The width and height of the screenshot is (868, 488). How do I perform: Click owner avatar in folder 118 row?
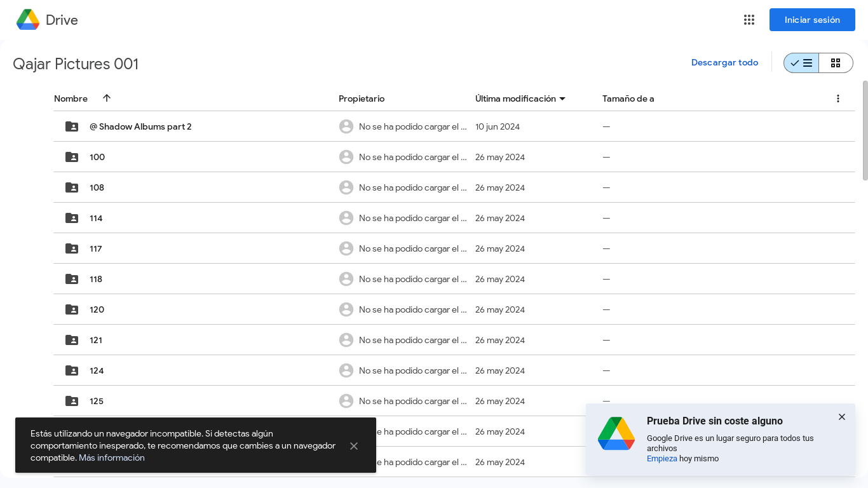click(346, 279)
